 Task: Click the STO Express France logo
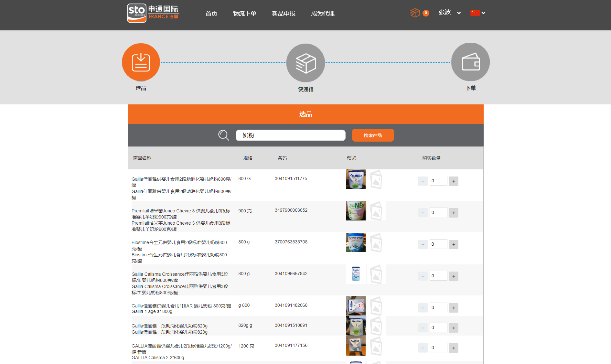[x=153, y=13]
